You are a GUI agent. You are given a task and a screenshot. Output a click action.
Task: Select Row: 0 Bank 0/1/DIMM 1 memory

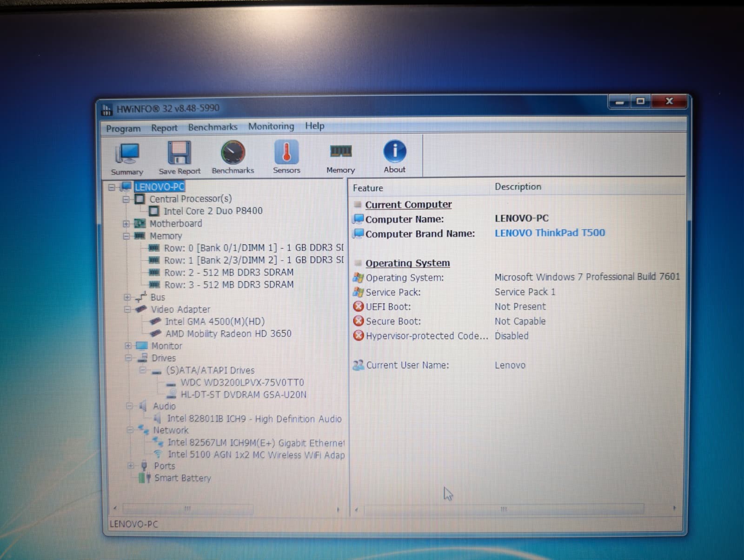tap(254, 248)
